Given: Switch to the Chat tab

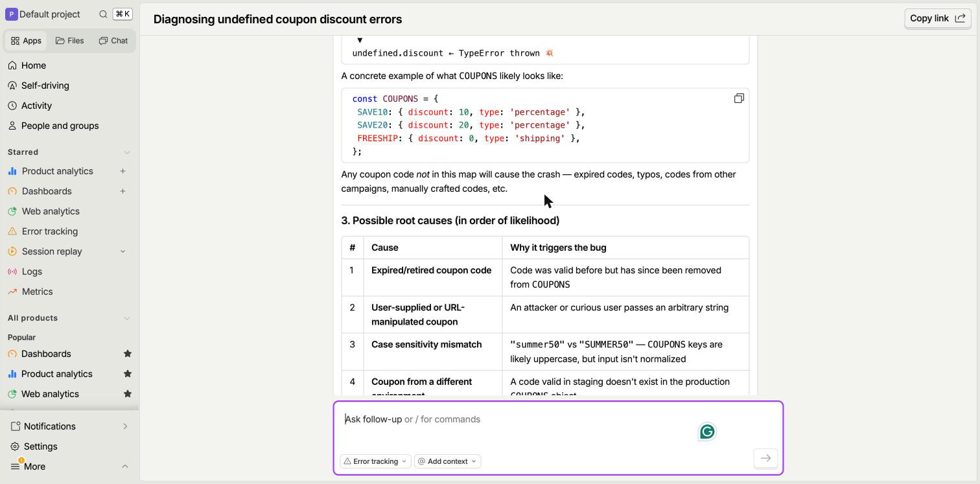Looking at the screenshot, I should 113,41.
